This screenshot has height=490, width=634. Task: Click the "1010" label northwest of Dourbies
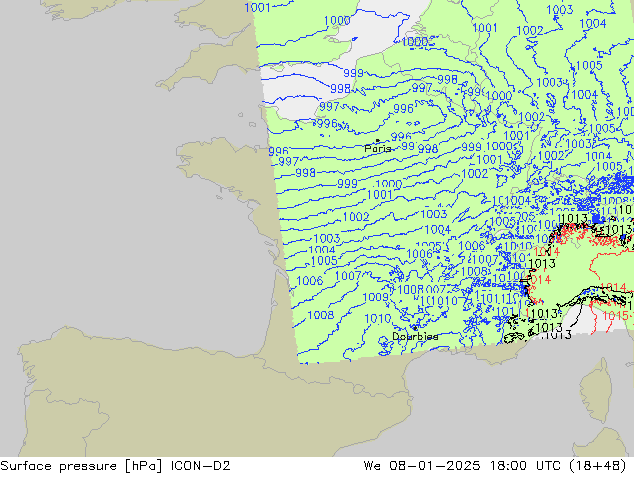click(x=378, y=319)
